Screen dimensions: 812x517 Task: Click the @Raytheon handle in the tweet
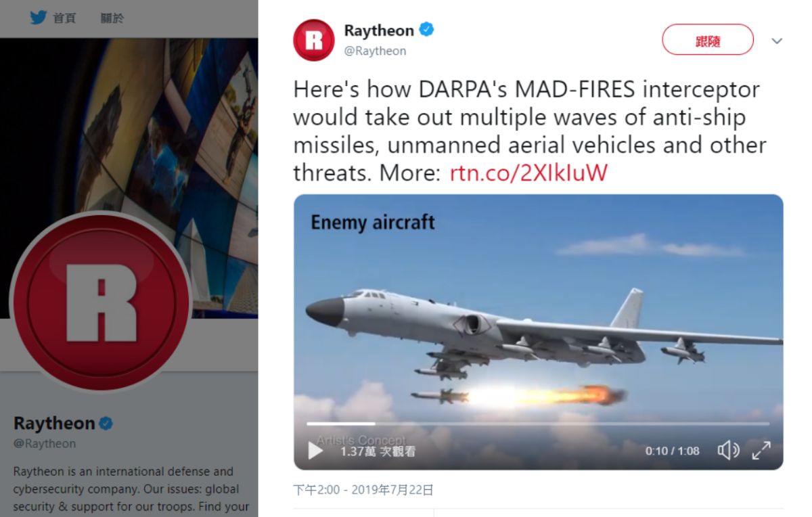click(x=375, y=51)
